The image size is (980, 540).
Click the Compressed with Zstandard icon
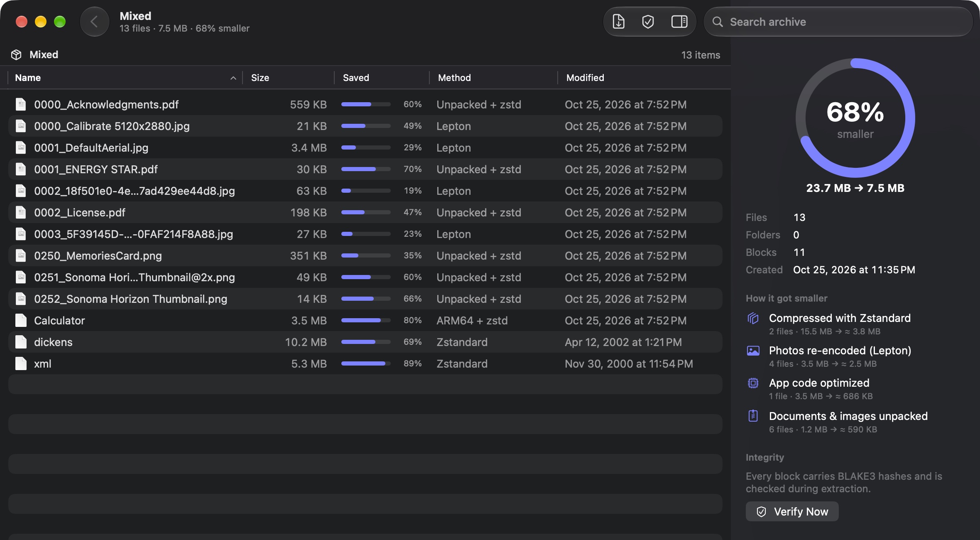pyautogui.click(x=753, y=318)
